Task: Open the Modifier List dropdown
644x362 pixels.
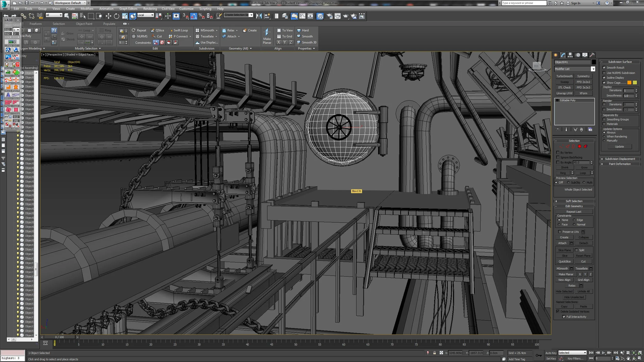Action: 593,69
